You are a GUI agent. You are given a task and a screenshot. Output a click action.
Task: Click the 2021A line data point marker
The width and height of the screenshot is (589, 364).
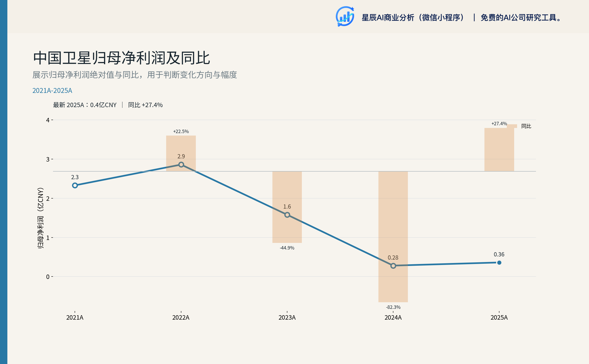pos(75,185)
